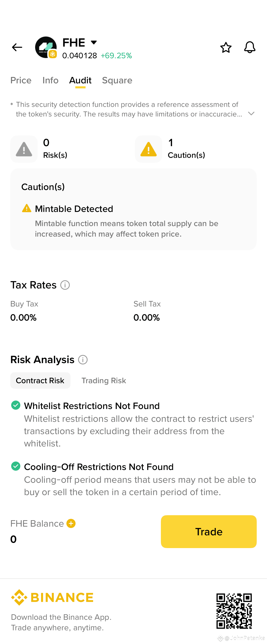Tap the plus icon beside FHE Balance
The image size is (267, 644).
(71, 523)
